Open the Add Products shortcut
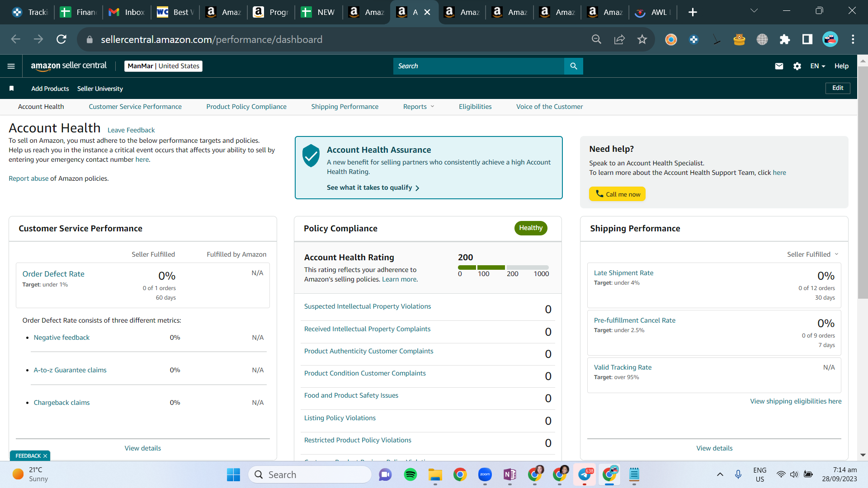This screenshot has width=868, height=488. (50, 89)
